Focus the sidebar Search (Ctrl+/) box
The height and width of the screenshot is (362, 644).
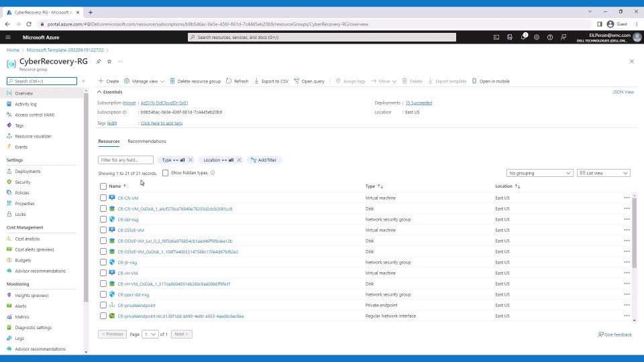(42, 81)
